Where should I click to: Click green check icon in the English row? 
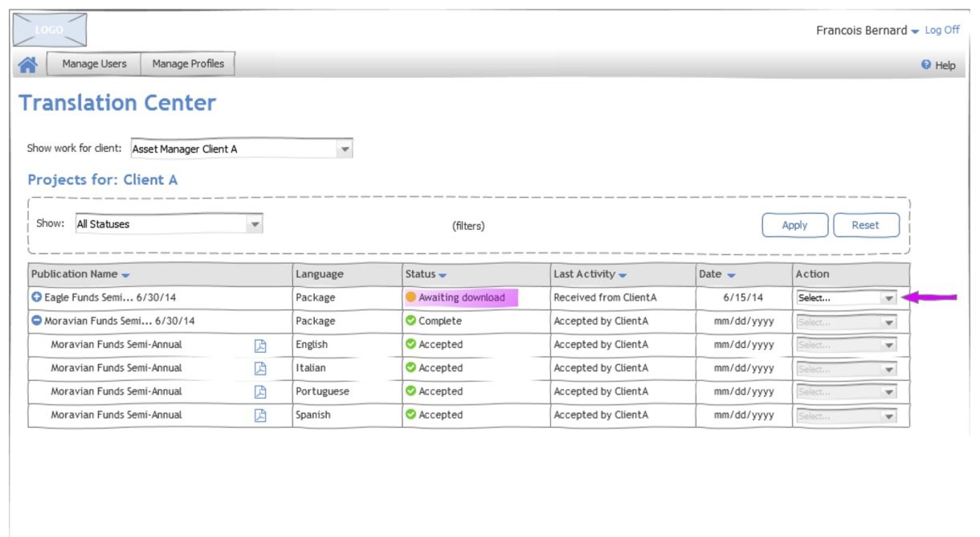coord(411,344)
